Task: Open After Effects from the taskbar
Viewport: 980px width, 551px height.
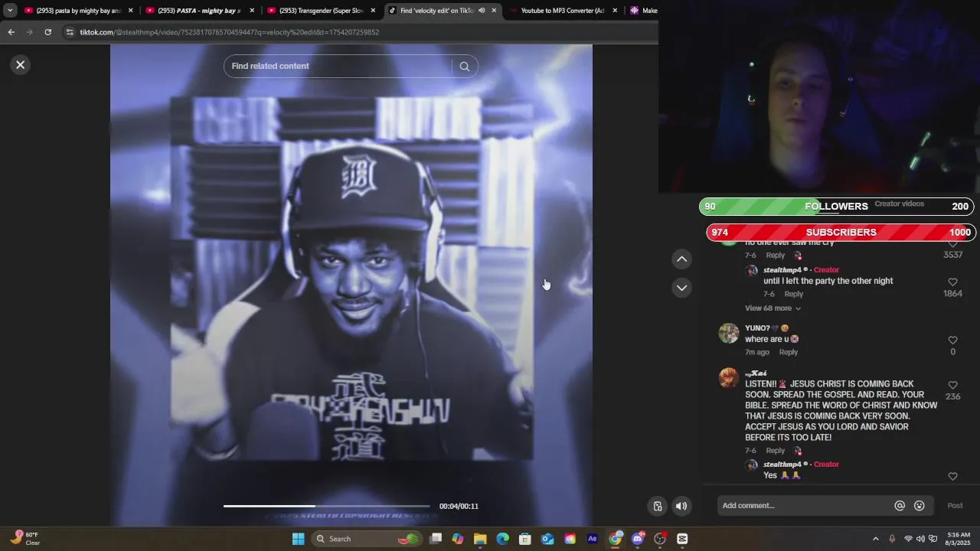Action: click(x=593, y=539)
